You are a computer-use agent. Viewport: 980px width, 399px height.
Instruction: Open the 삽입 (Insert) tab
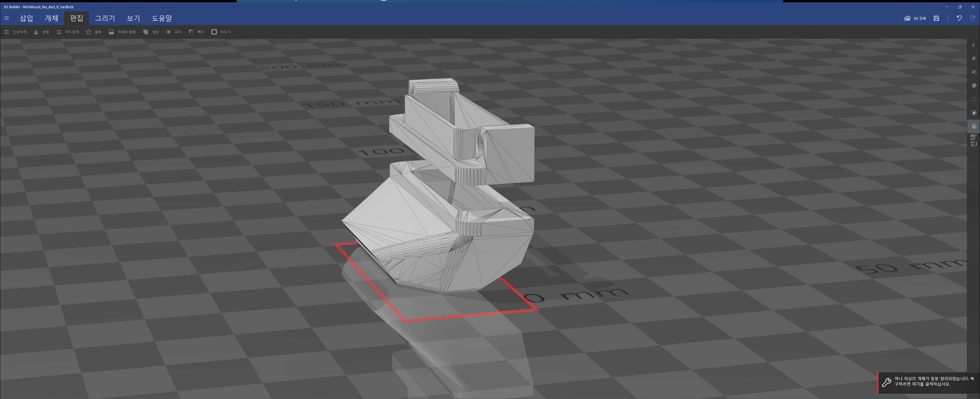(x=27, y=18)
